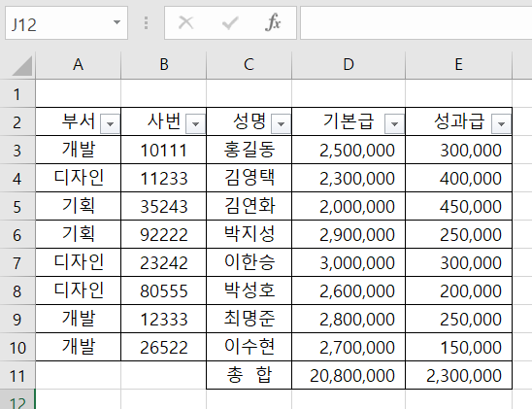The image size is (532, 409).
Task: Click employee number 11233
Action: tap(164, 178)
